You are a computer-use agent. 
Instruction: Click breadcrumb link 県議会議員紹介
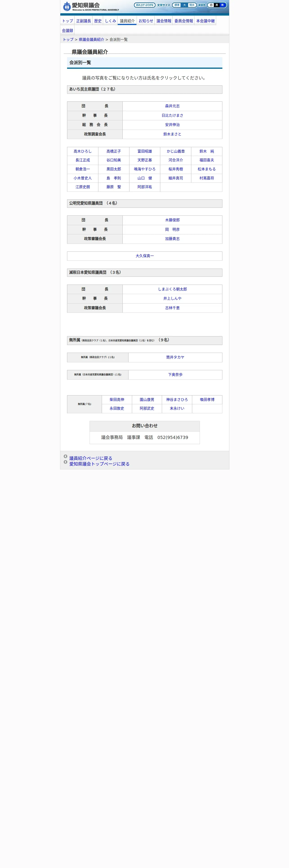point(91,39)
